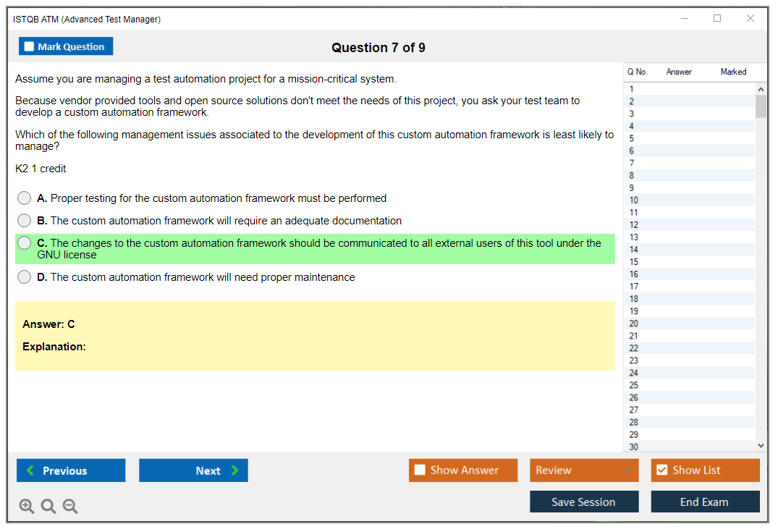Click the zoom in magnifier icon
Image resolution: width=778 pixels, height=532 pixels.
point(27,507)
